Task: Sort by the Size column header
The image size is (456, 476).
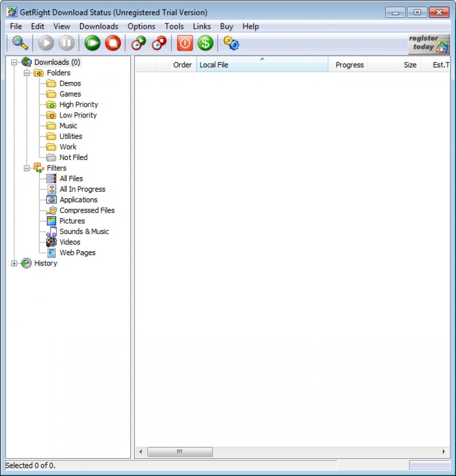Action: [x=394, y=65]
